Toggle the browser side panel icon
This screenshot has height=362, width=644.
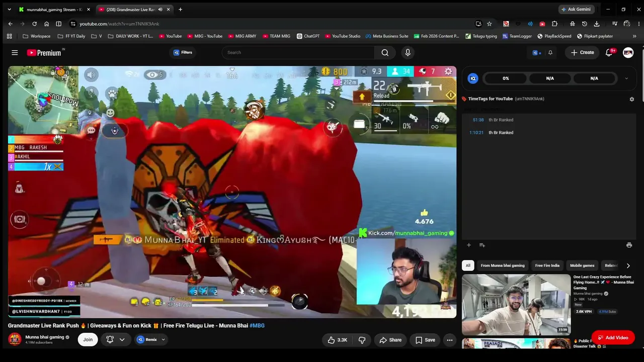[58, 24]
